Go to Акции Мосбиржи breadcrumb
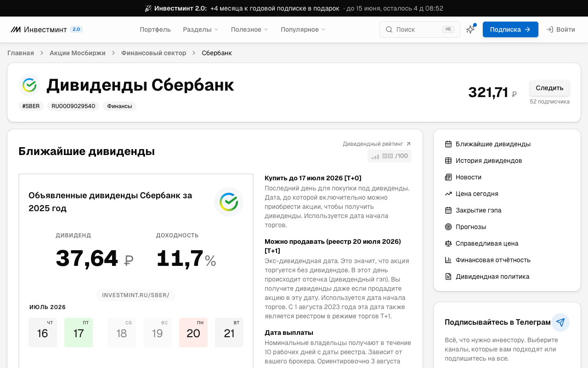Screen dimensions: 588x368 pos(78,53)
